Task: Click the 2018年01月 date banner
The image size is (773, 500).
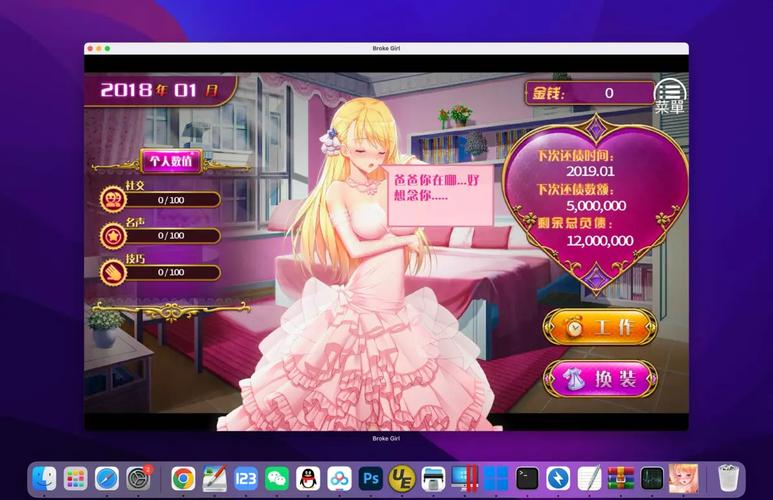Action: tap(160, 90)
